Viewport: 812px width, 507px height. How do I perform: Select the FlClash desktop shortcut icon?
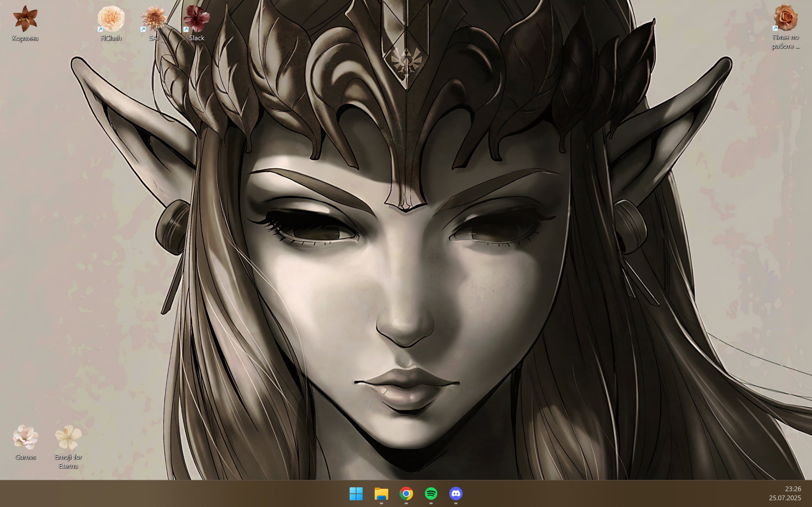pyautogui.click(x=111, y=19)
